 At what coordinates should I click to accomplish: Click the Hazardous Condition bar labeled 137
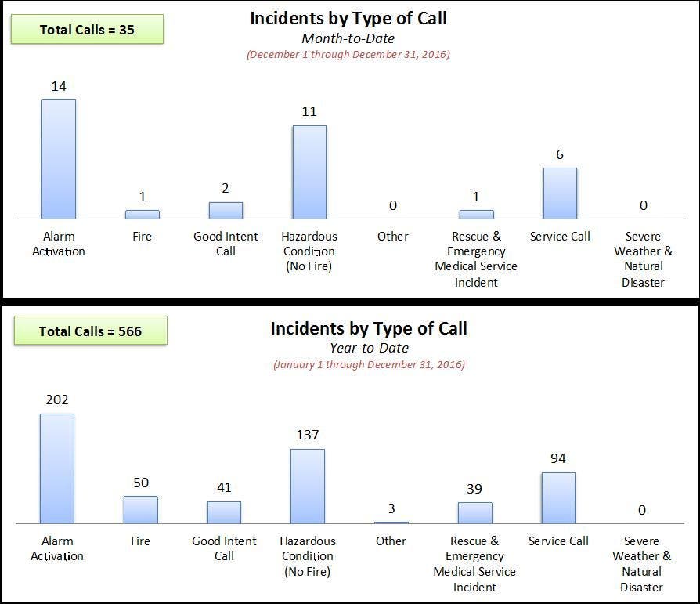point(308,486)
